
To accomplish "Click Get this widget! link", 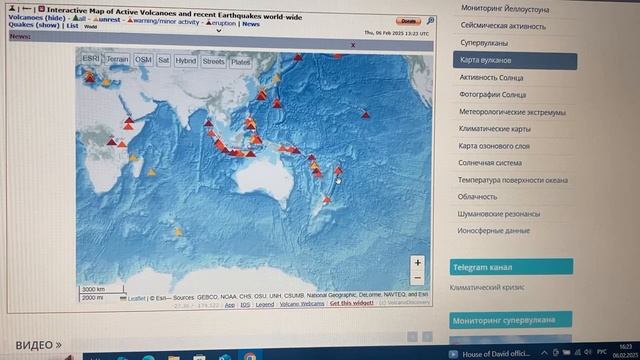I will pos(351,303).
